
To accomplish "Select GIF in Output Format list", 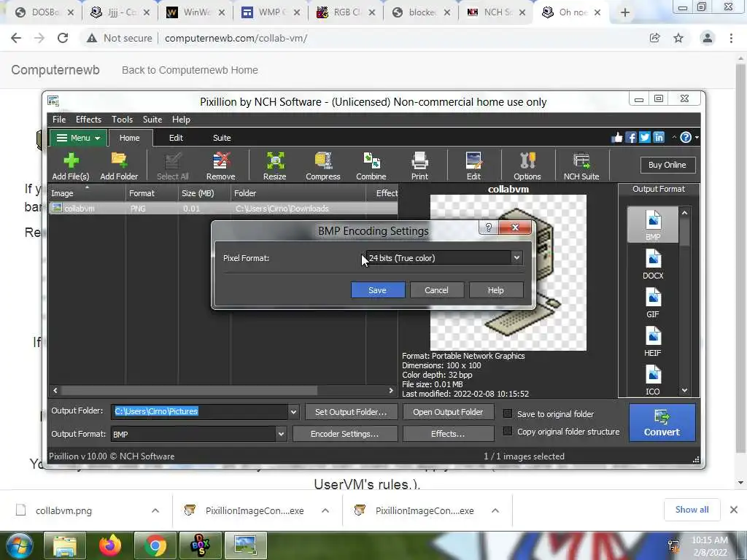I will 653,303.
